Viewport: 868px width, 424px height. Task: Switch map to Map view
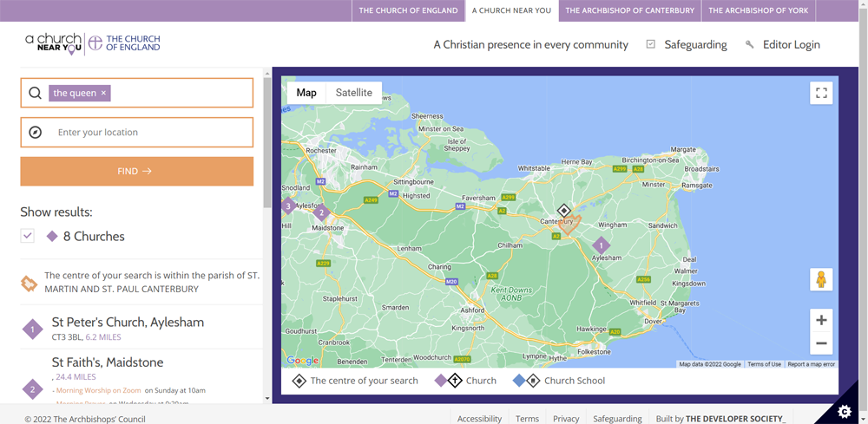(306, 93)
